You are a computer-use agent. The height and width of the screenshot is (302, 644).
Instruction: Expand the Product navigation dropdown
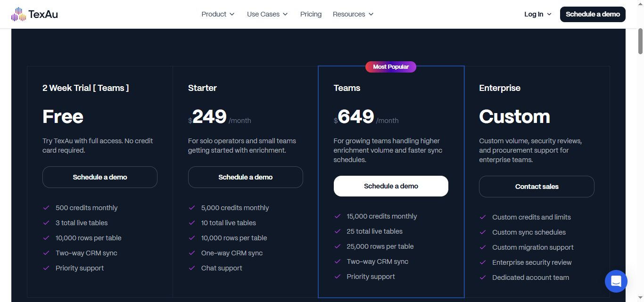pyautogui.click(x=218, y=14)
